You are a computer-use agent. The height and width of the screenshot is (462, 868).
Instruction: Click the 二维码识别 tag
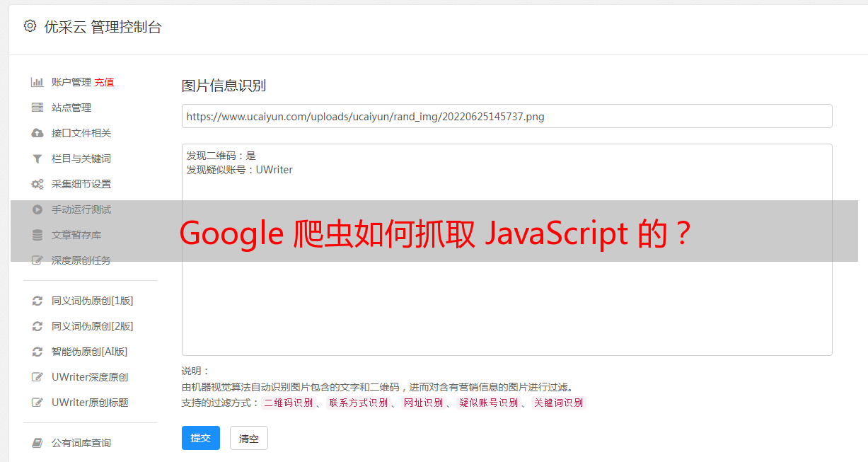pyautogui.click(x=288, y=403)
